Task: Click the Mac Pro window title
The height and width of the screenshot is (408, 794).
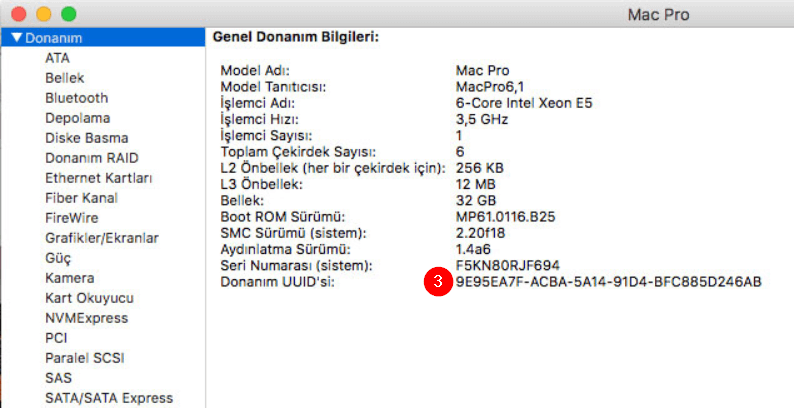Action: [658, 15]
